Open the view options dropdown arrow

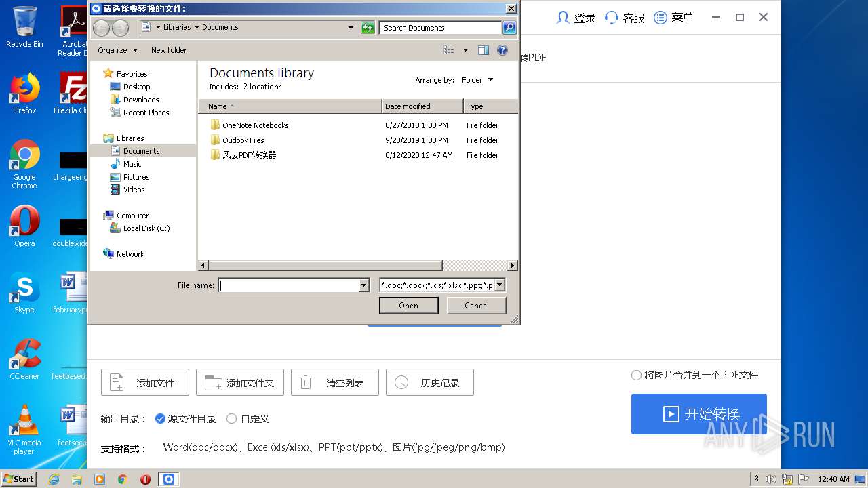click(x=465, y=50)
